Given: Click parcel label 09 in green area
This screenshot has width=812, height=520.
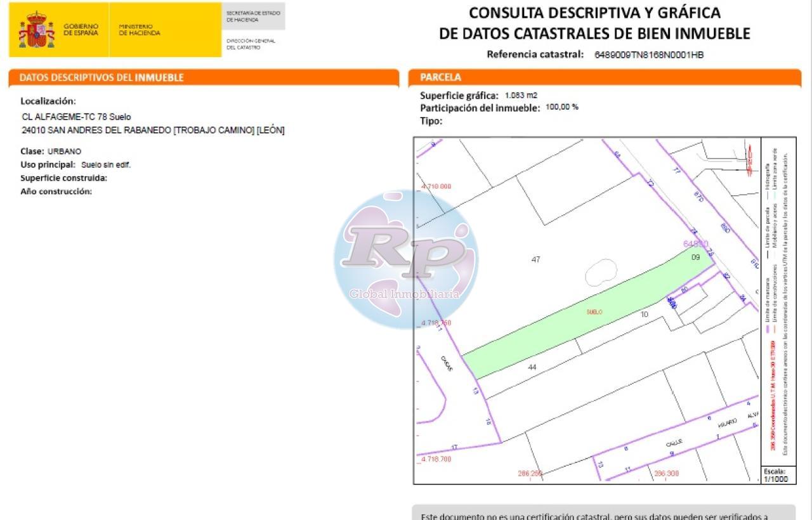Looking at the screenshot, I should tap(695, 257).
